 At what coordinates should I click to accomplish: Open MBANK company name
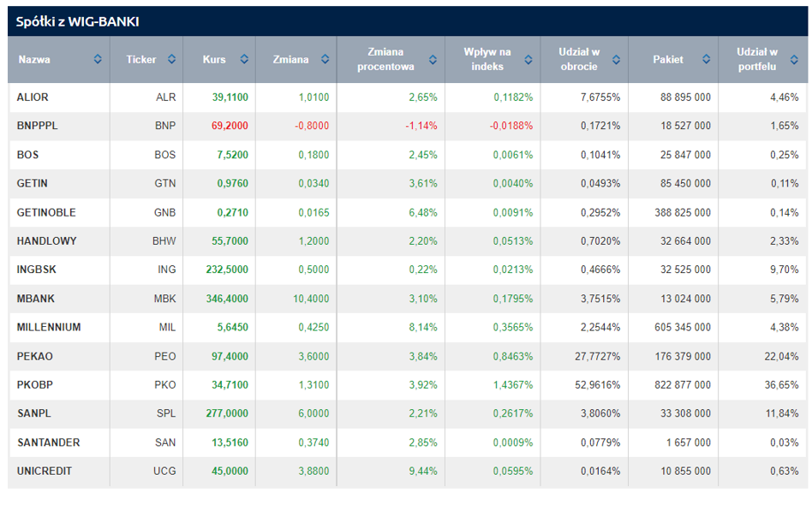click(x=36, y=299)
